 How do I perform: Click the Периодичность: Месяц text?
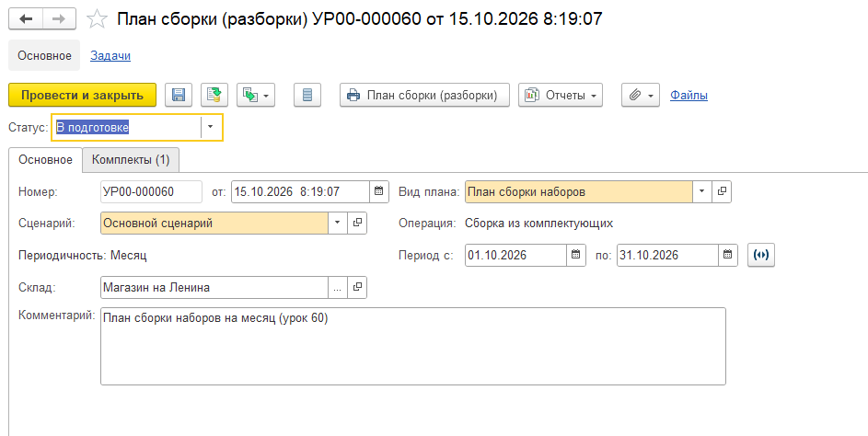coord(83,256)
